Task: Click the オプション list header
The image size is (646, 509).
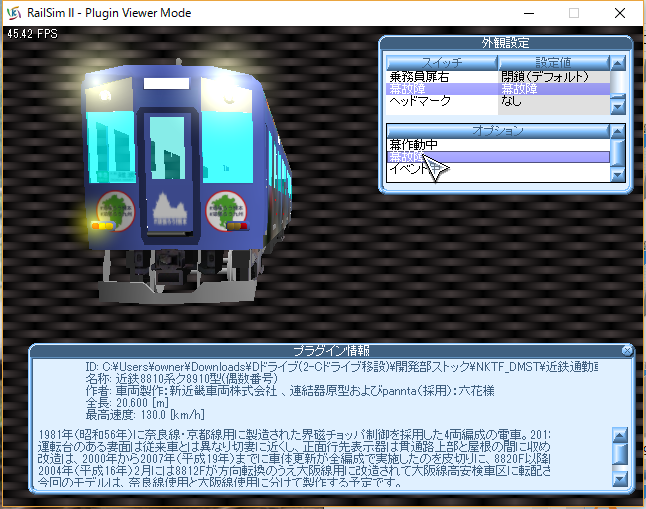Action: coord(498,131)
